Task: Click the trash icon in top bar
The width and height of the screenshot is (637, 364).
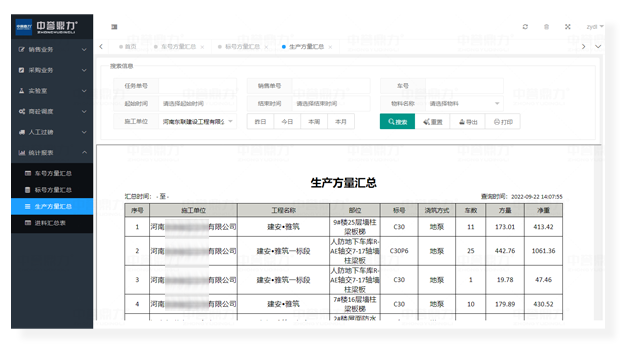Action: click(x=546, y=27)
